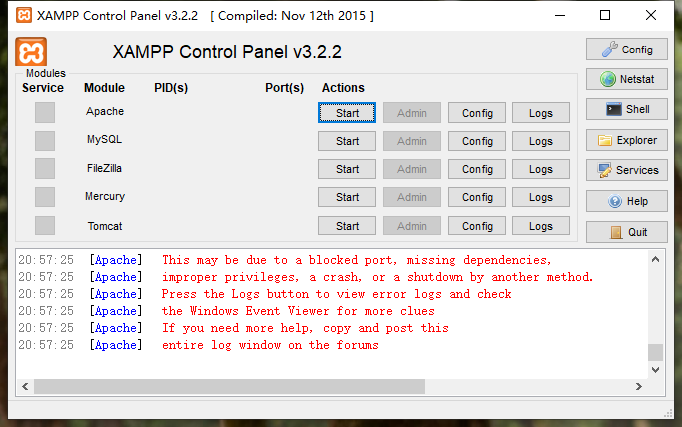Open the FileZilla Logs menu
Screen dimensions: 682x427
point(541,169)
